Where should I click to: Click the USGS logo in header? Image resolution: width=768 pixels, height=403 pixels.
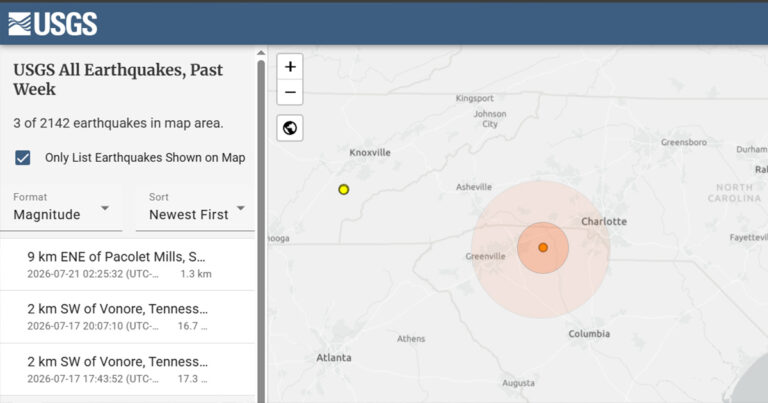click(x=53, y=24)
